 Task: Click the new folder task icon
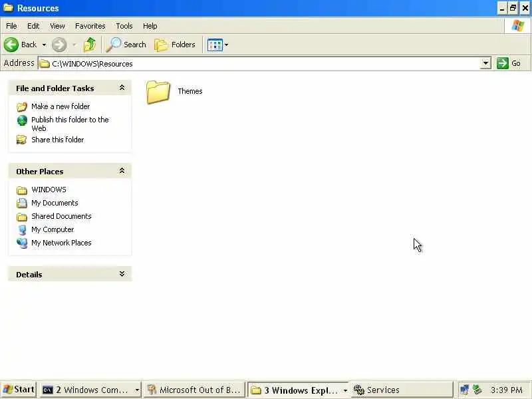[x=22, y=107]
